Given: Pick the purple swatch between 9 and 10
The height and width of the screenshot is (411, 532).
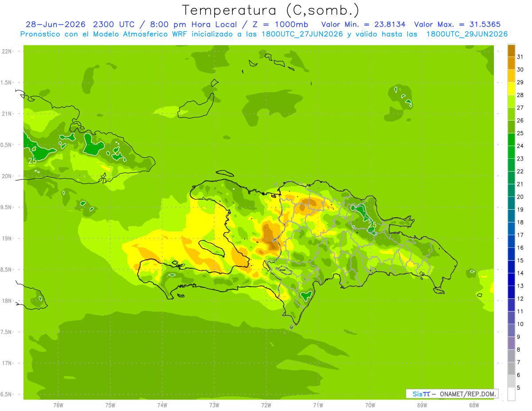Looking at the screenshot, I should 511,331.
